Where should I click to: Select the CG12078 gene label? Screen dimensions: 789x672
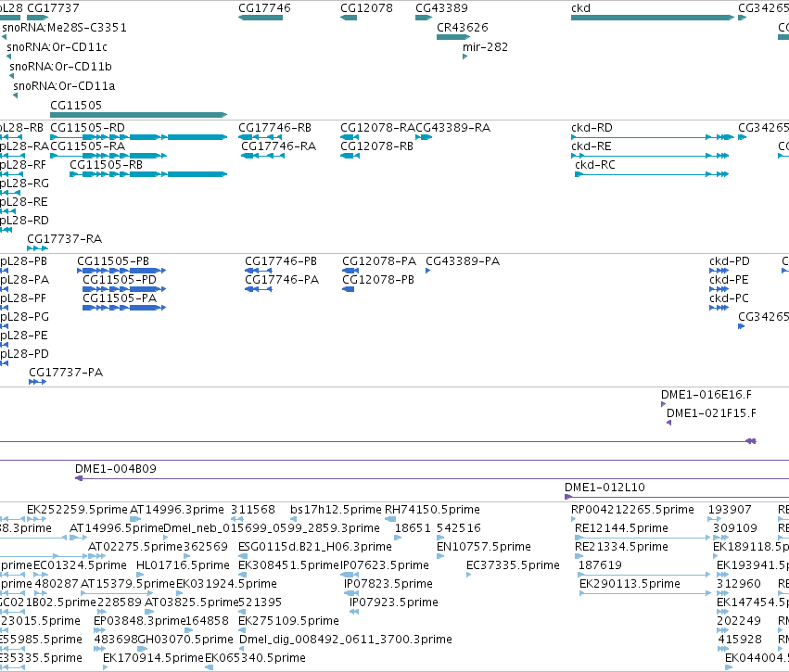pyautogui.click(x=366, y=8)
